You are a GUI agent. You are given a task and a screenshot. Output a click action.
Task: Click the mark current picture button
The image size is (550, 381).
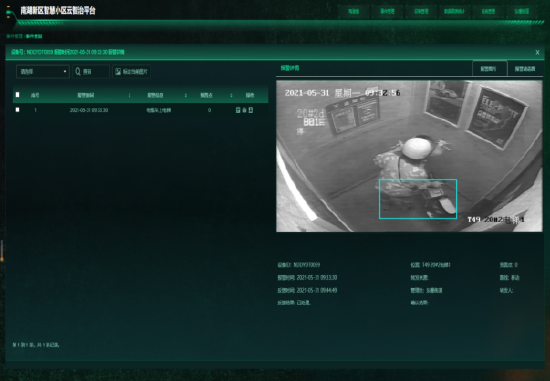tap(132, 72)
